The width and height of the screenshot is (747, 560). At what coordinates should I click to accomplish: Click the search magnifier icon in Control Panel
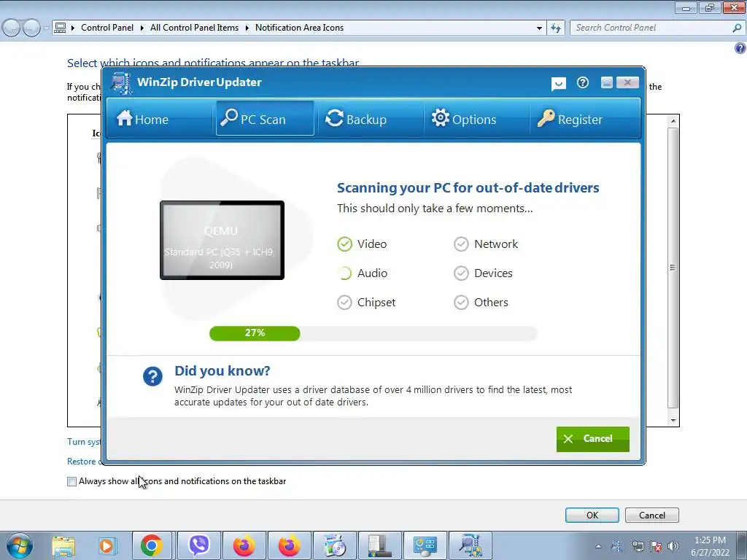(737, 28)
